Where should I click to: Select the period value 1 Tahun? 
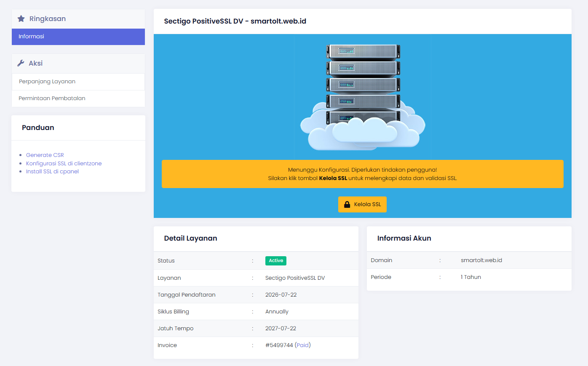pos(471,277)
